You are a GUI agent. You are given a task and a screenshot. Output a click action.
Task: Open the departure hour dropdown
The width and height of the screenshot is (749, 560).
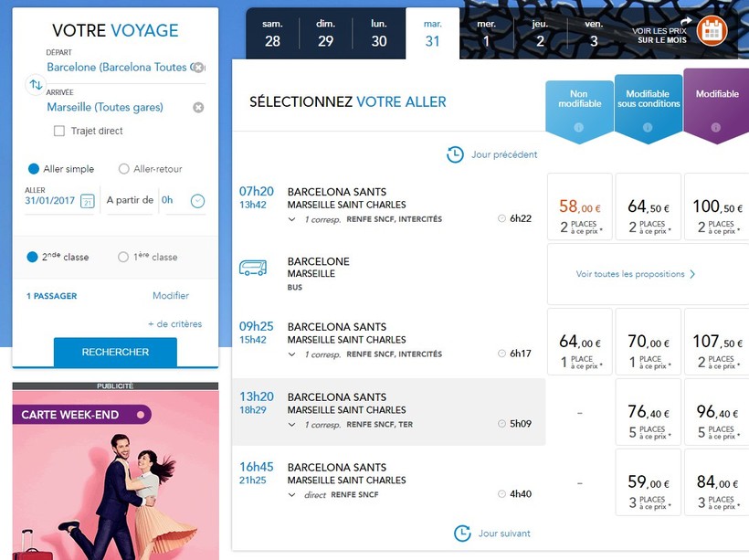[x=197, y=201]
